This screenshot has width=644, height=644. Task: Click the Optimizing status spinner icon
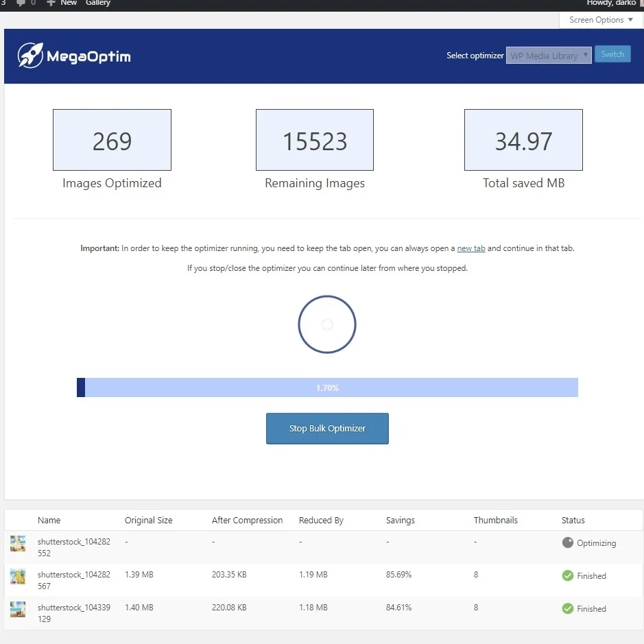(x=567, y=542)
